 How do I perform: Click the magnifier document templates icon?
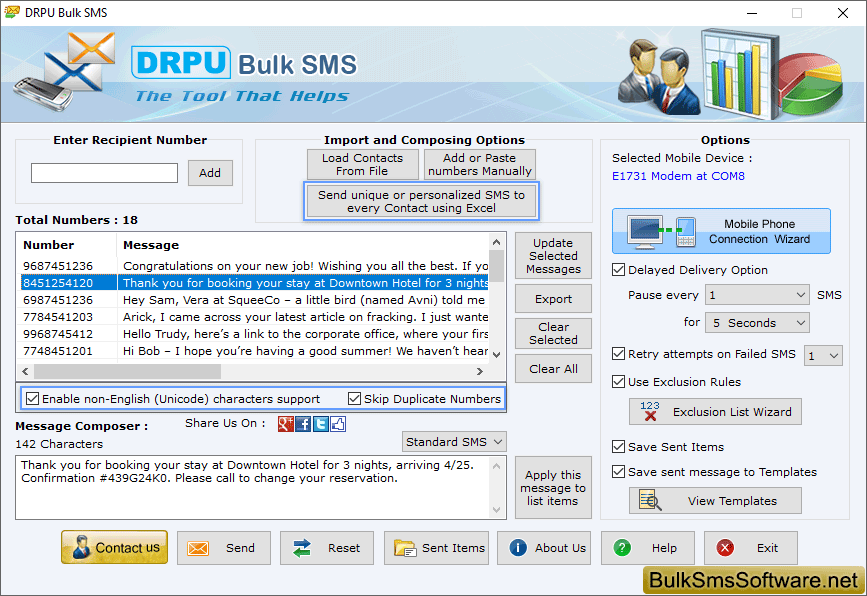[650, 500]
